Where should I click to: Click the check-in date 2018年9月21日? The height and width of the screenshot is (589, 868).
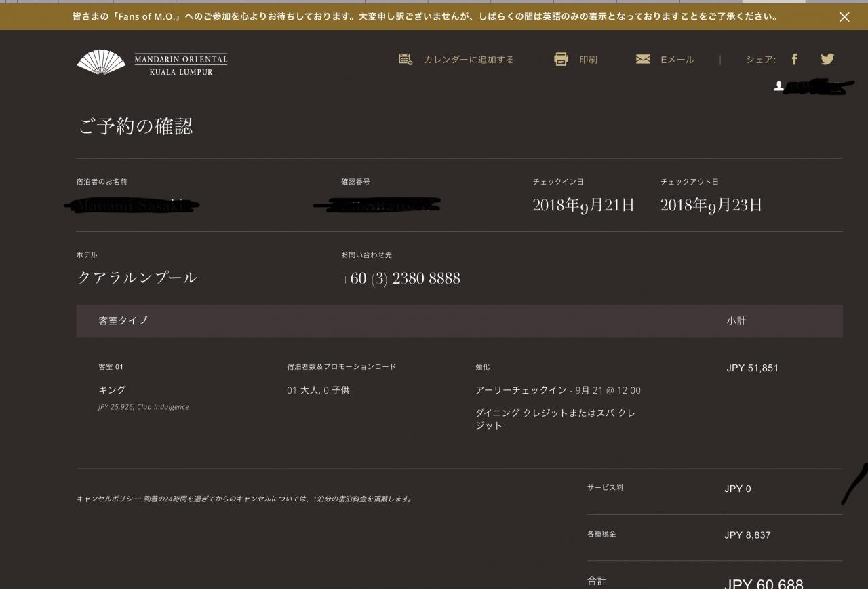[583, 205]
